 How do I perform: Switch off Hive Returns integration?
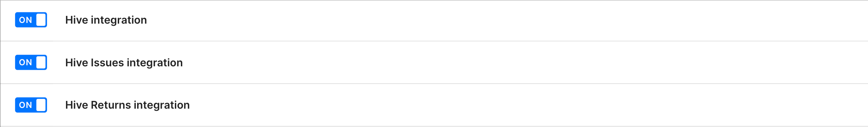click(x=31, y=105)
